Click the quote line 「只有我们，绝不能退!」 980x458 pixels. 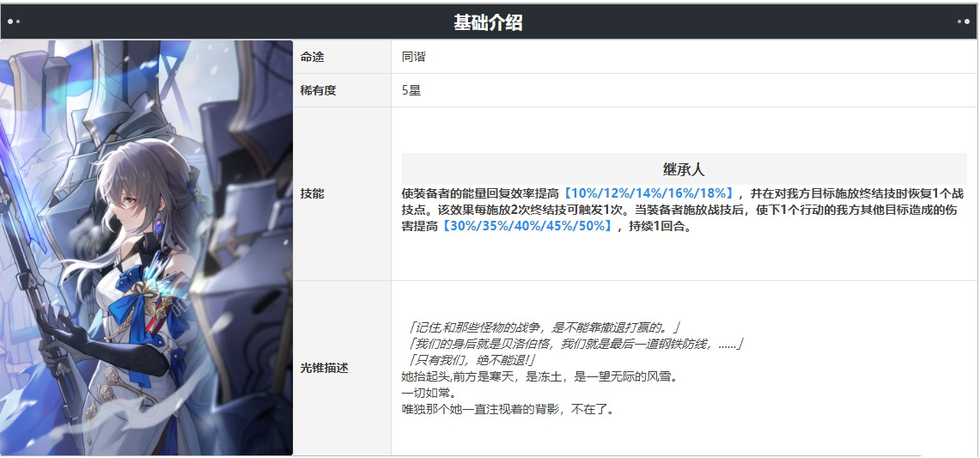coord(470,360)
